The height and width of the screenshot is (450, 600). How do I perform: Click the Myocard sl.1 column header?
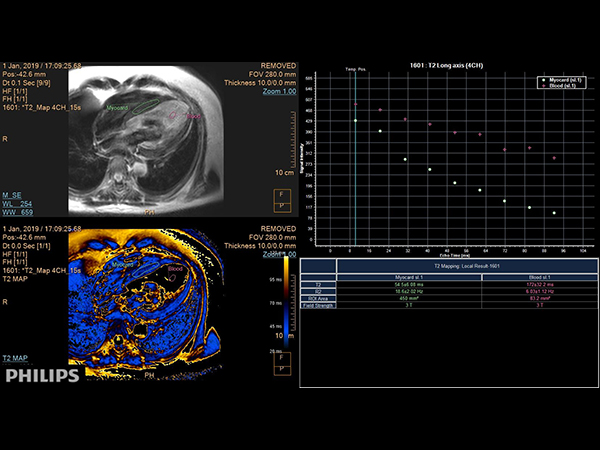pos(409,277)
